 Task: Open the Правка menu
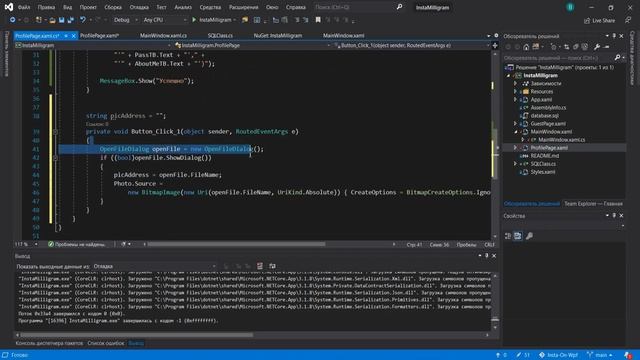coord(46,7)
